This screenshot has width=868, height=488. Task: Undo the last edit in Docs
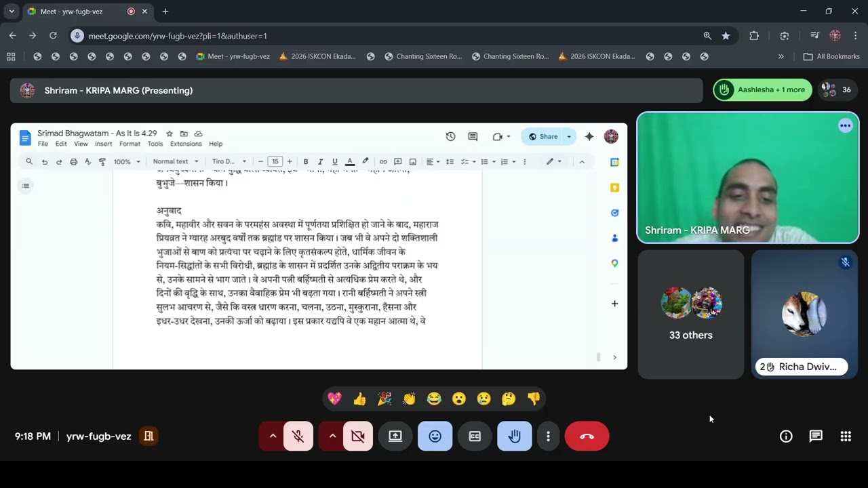point(45,162)
